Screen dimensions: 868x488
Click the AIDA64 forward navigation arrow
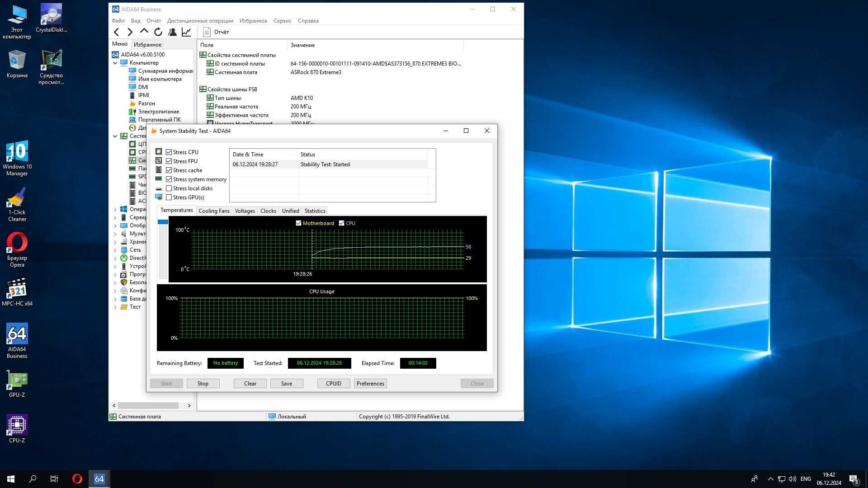pos(130,32)
